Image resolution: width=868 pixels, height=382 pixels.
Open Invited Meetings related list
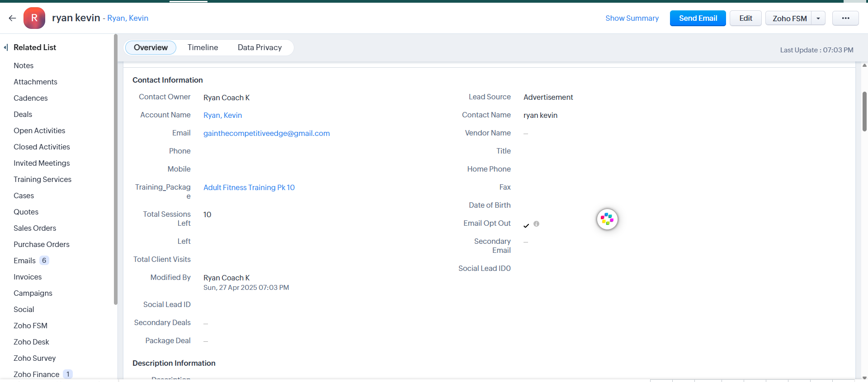click(x=42, y=163)
